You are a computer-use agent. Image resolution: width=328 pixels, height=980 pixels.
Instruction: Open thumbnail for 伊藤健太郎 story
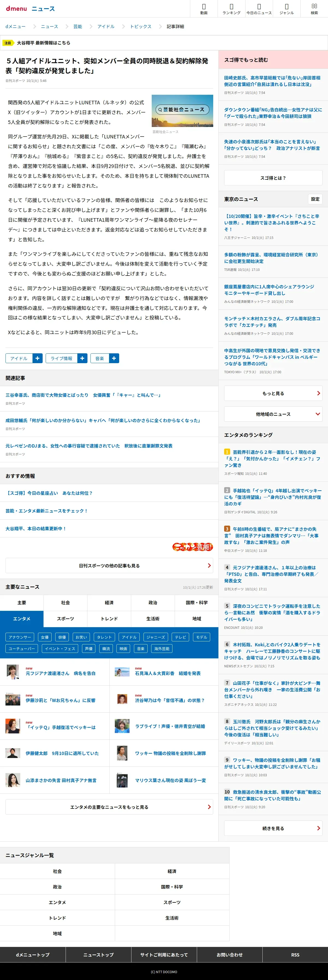tap(13, 753)
